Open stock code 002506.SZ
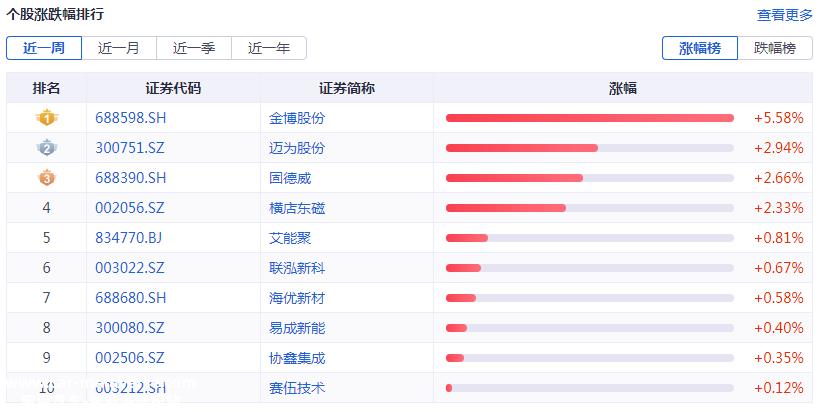 (x=130, y=358)
